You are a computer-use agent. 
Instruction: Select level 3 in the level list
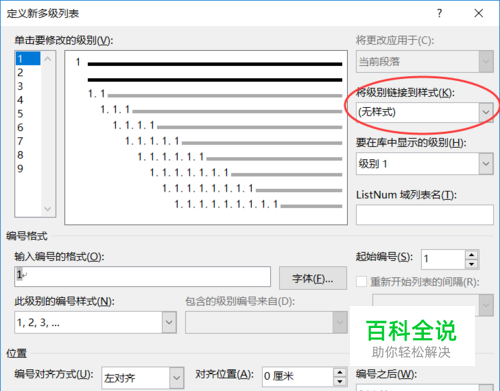28,86
